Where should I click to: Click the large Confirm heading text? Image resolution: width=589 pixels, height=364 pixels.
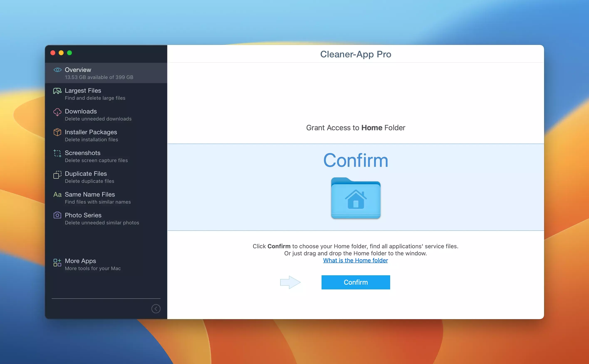pyautogui.click(x=355, y=161)
